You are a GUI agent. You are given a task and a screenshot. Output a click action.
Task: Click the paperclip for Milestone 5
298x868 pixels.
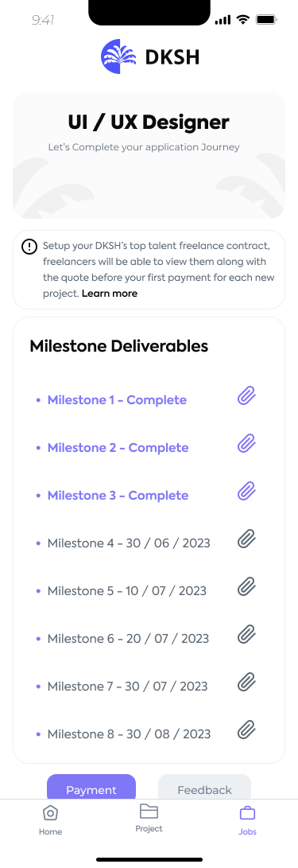click(246, 587)
